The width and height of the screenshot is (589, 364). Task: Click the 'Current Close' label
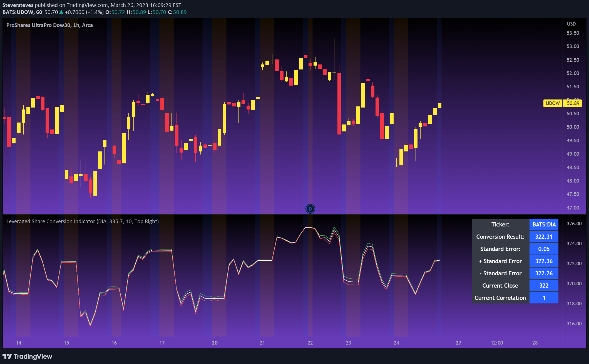(500, 286)
